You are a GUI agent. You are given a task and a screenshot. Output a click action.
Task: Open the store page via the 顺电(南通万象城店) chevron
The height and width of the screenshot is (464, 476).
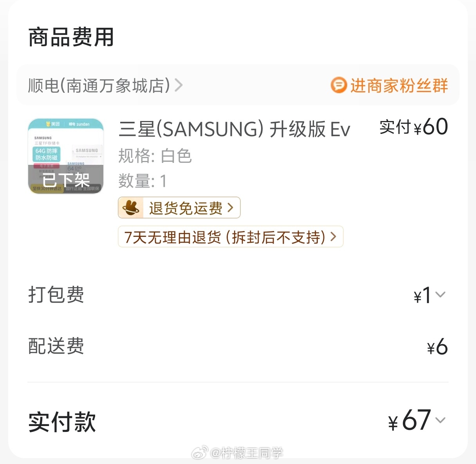tap(179, 85)
